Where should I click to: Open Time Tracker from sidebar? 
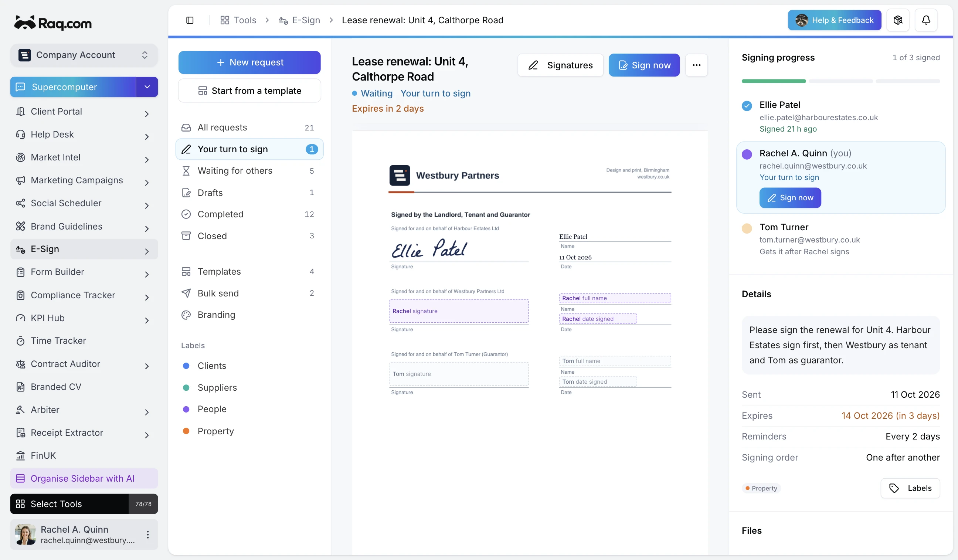(84, 341)
